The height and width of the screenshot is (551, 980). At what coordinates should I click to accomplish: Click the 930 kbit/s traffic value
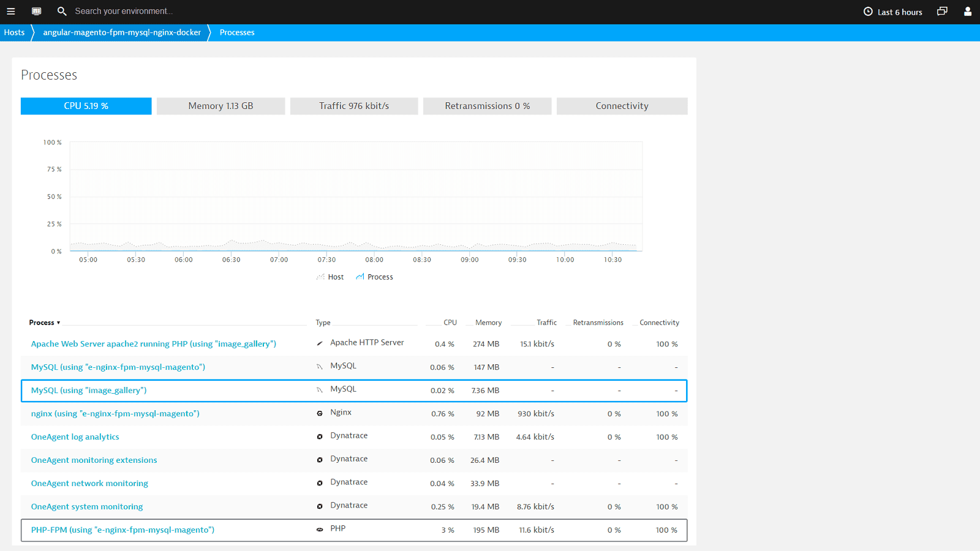536,414
